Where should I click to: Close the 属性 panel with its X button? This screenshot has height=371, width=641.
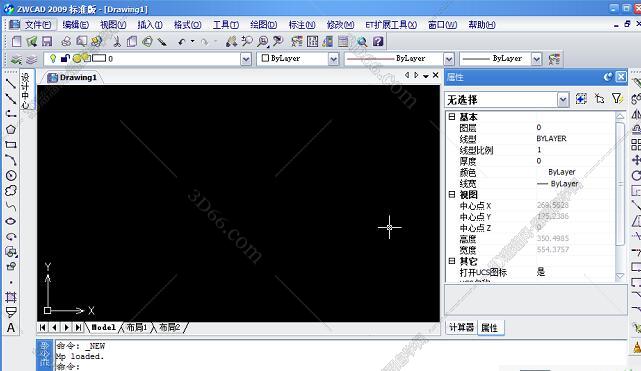(621, 77)
